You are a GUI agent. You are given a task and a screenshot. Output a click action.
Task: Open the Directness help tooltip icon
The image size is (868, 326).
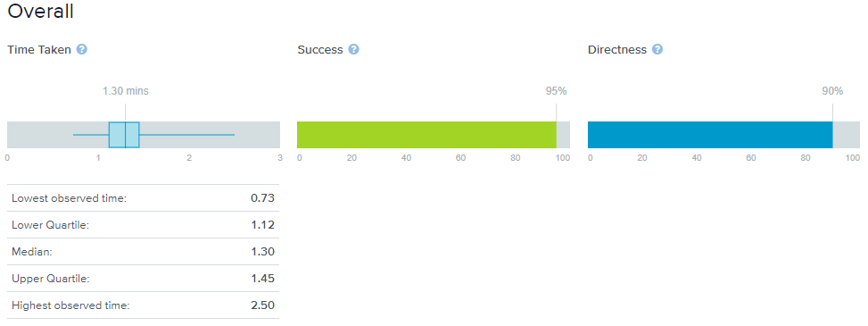pyautogui.click(x=657, y=49)
